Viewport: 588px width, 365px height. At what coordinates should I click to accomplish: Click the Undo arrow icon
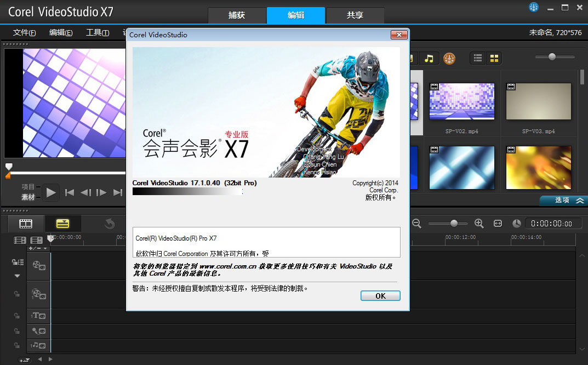109,224
